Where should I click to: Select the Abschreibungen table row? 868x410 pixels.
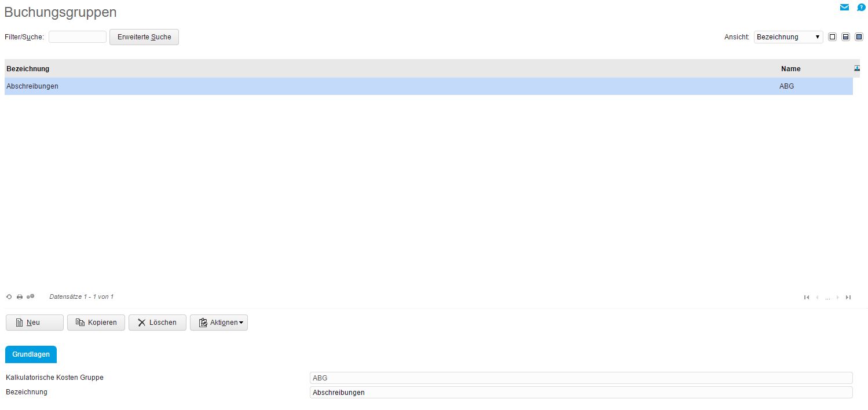click(x=428, y=86)
